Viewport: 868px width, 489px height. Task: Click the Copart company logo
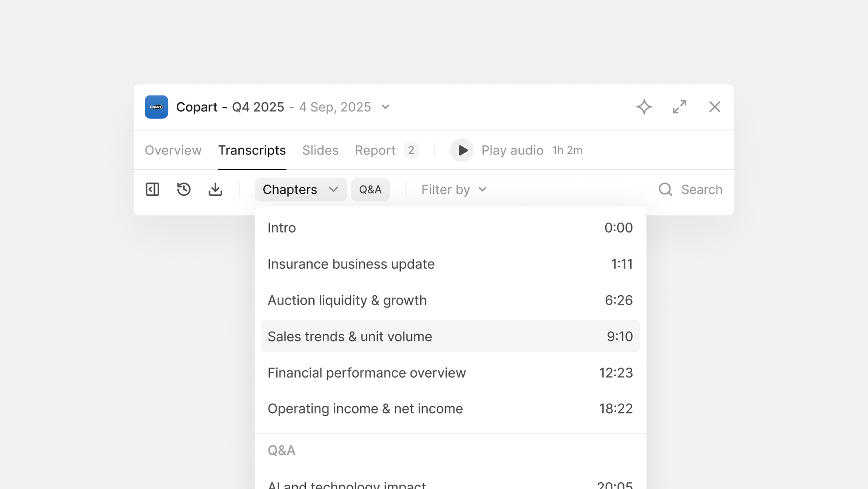click(x=156, y=107)
